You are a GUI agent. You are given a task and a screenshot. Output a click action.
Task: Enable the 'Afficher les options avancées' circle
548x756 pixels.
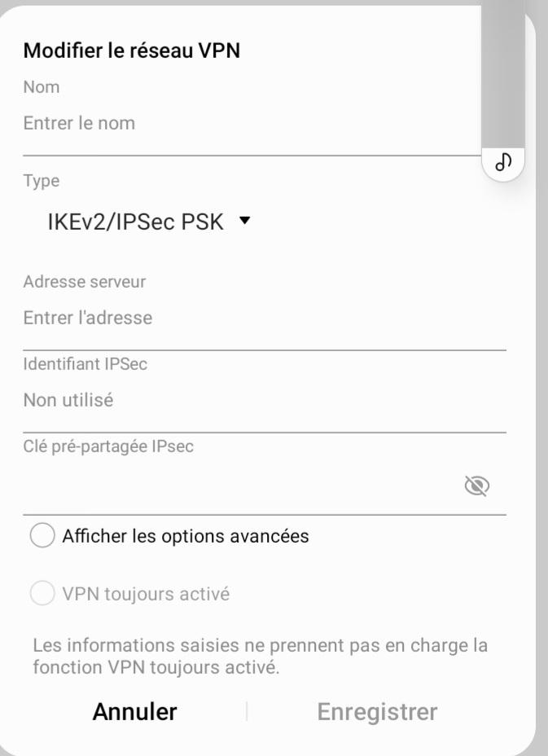[x=42, y=537]
